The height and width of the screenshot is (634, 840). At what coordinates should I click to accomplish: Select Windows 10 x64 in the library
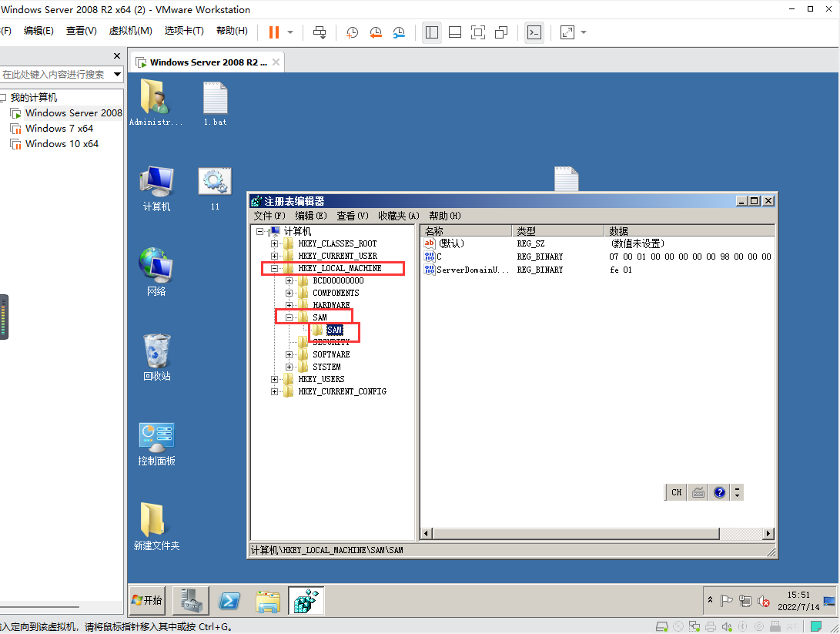pyautogui.click(x=62, y=144)
